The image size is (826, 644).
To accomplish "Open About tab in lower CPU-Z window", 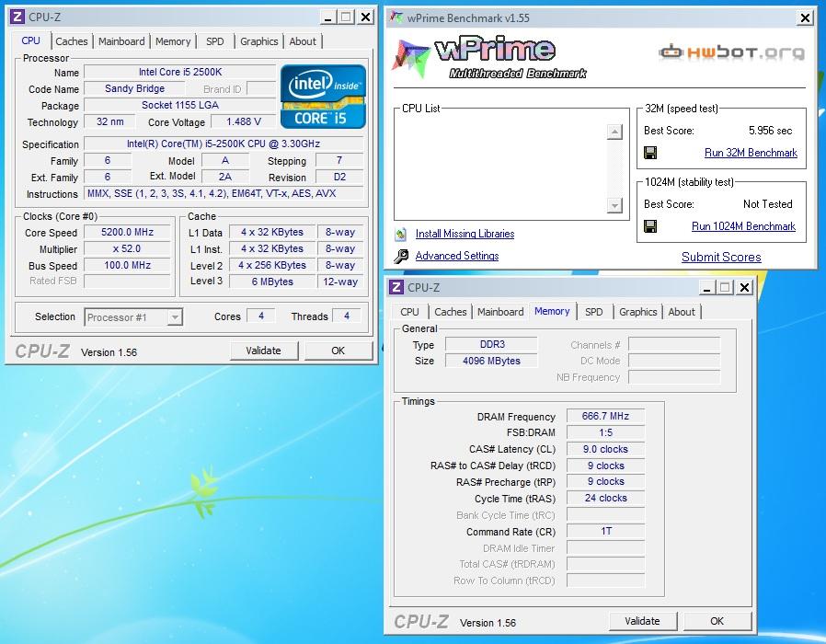I will 682,312.
